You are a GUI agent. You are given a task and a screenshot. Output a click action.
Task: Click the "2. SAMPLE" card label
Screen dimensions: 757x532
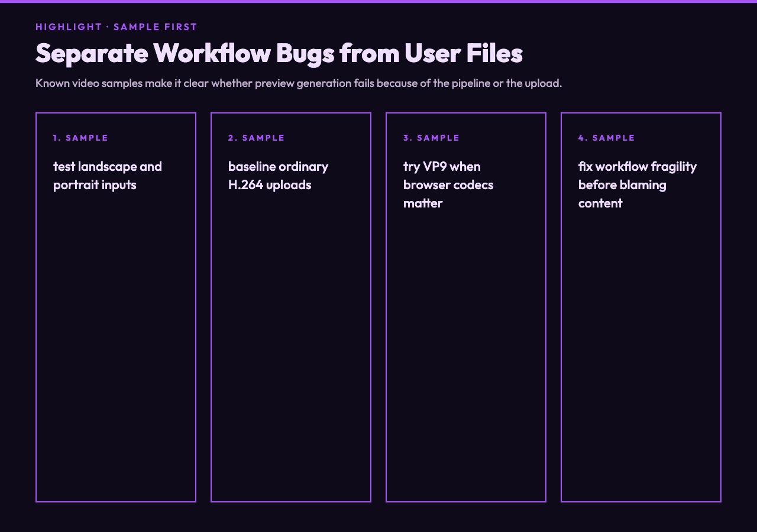click(x=257, y=138)
